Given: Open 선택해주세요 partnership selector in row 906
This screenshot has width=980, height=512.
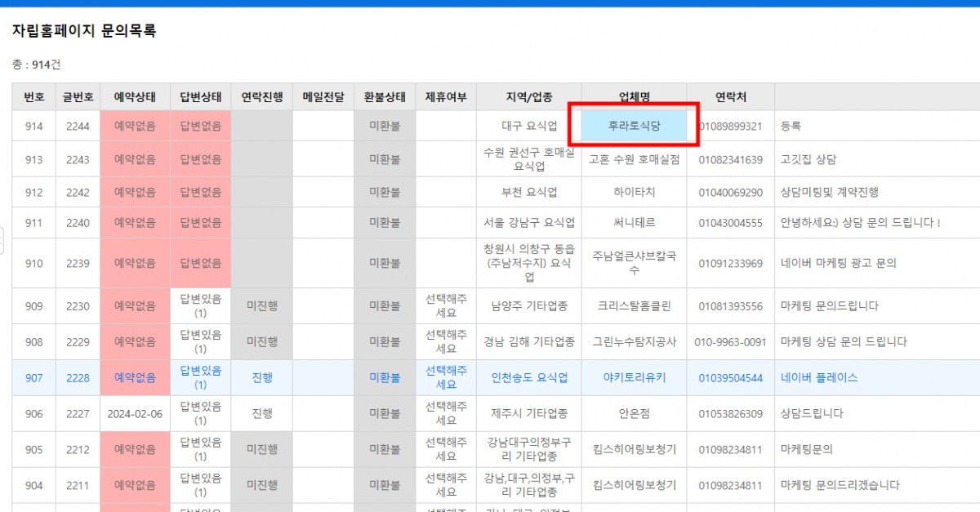Looking at the screenshot, I should click(446, 414).
